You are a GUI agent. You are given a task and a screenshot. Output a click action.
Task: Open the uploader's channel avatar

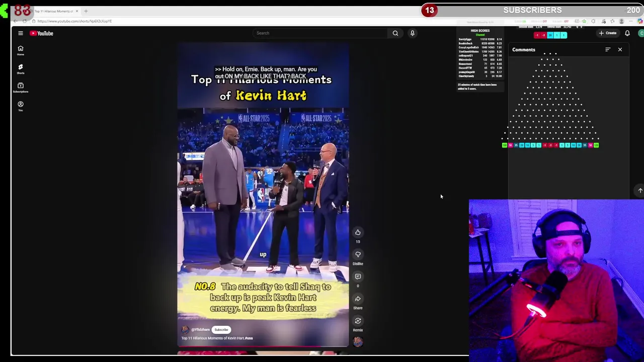185,330
